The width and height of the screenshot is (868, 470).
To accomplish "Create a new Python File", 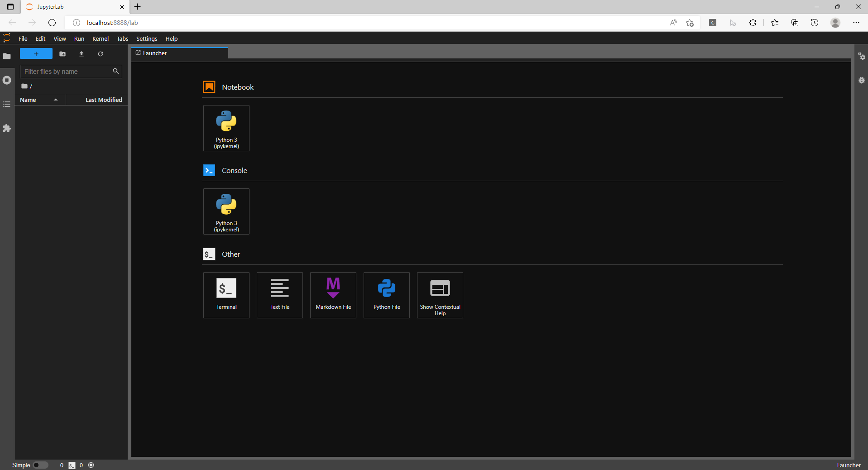I will point(387,295).
